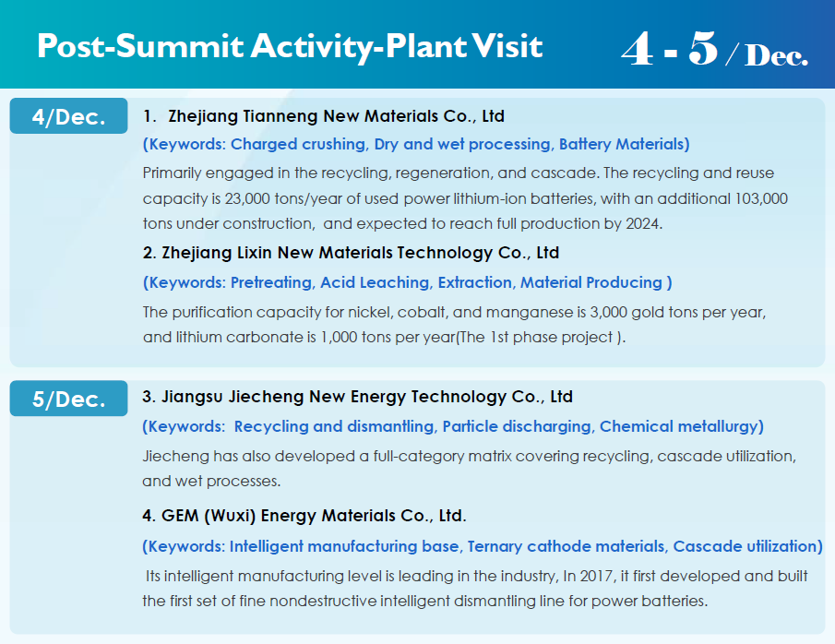Click the 4 - 5 / Dec. header date
The height and width of the screenshot is (644, 835).
[714, 51]
